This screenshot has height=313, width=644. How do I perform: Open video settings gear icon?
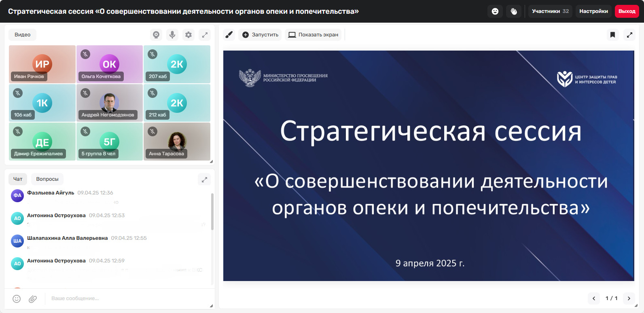pos(189,35)
